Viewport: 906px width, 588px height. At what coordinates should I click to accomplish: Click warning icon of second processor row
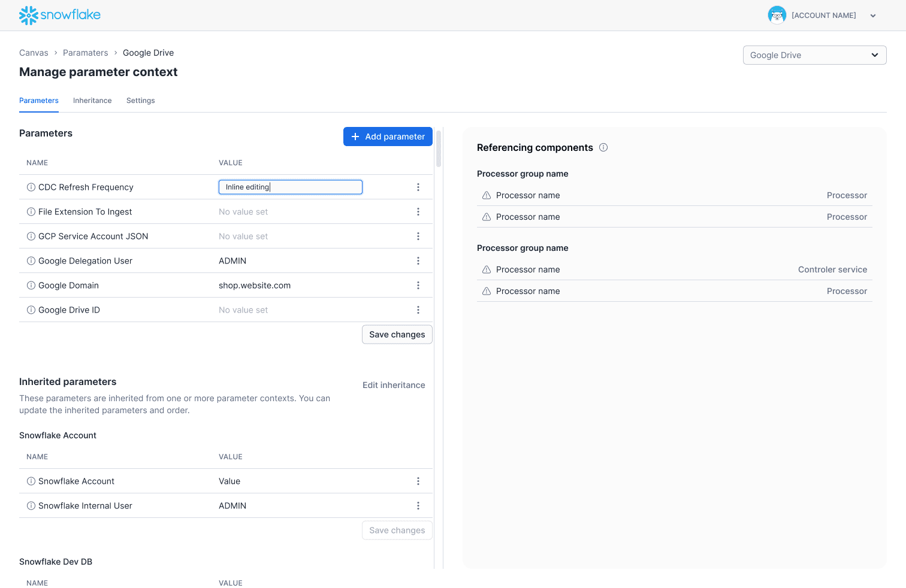tap(487, 217)
